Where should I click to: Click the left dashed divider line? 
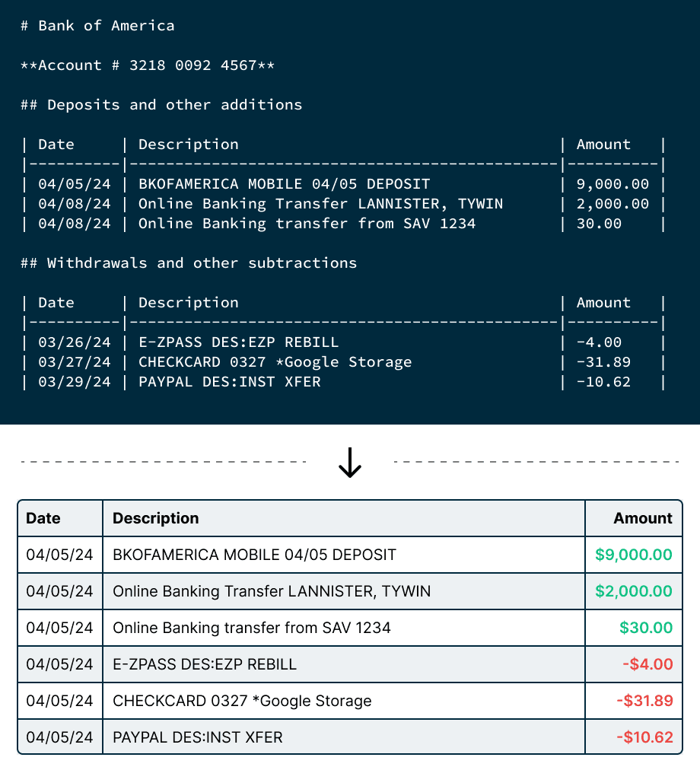coord(164,460)
